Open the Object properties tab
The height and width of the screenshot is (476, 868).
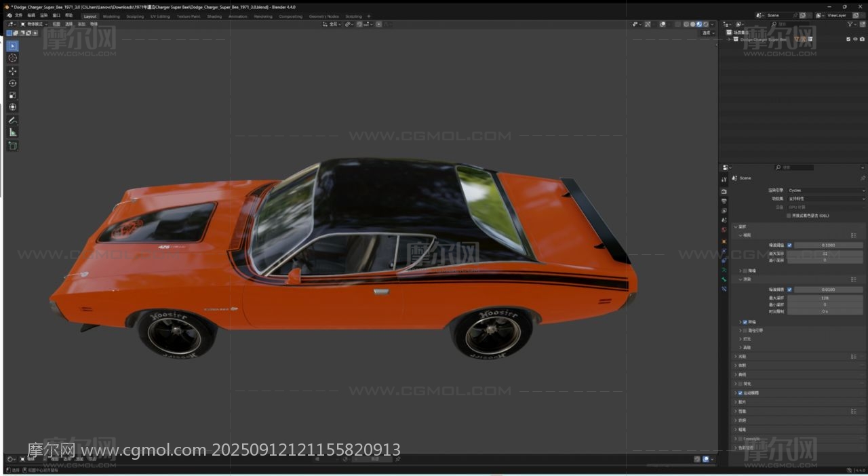tap(724, 241)
